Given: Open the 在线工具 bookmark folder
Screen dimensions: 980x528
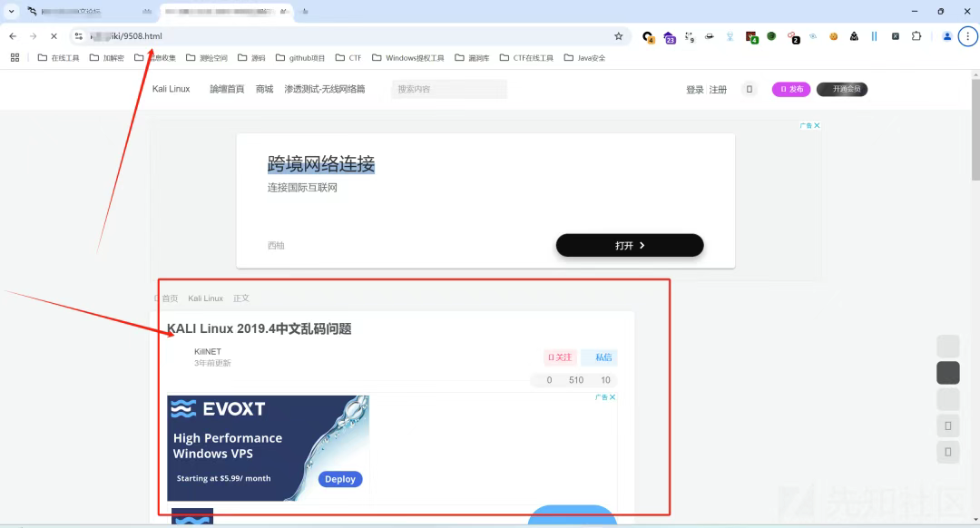Looking at the screenshot, I should click(58, 57).
